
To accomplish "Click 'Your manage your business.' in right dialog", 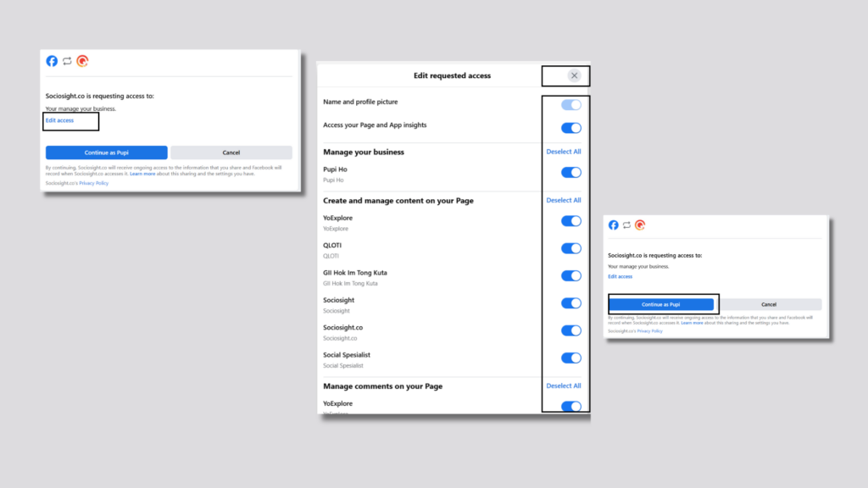I will pos(638,266).
